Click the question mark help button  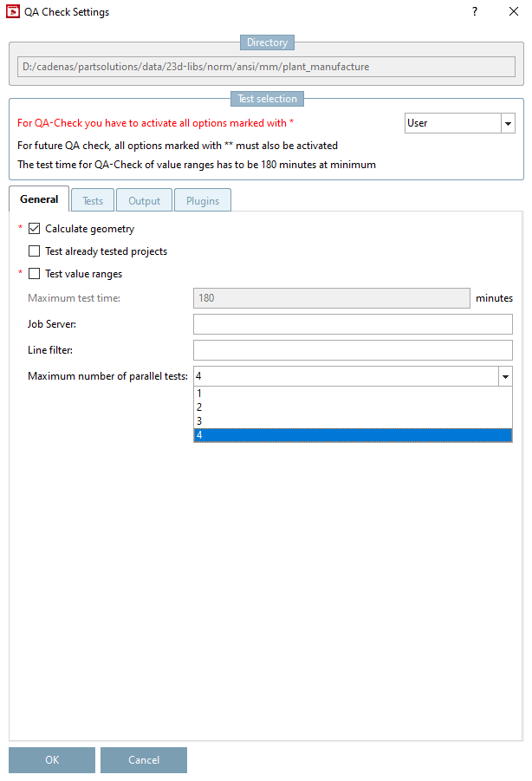pos(475,12)
